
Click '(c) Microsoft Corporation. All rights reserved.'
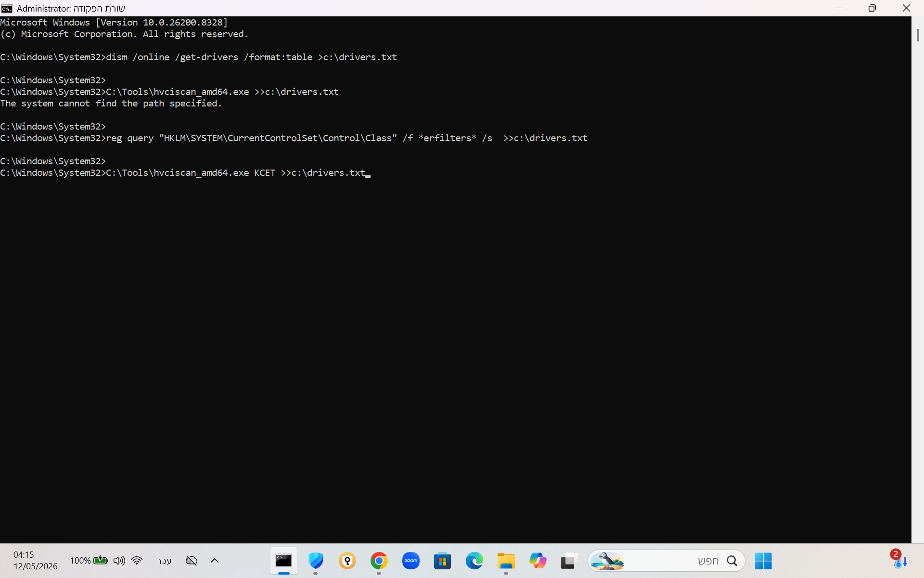(124, 34)
